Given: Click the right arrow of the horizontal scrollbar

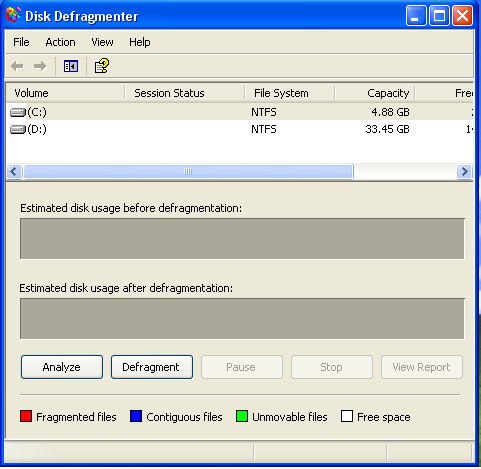Looking at the screenshot, I should click(464, 172).
